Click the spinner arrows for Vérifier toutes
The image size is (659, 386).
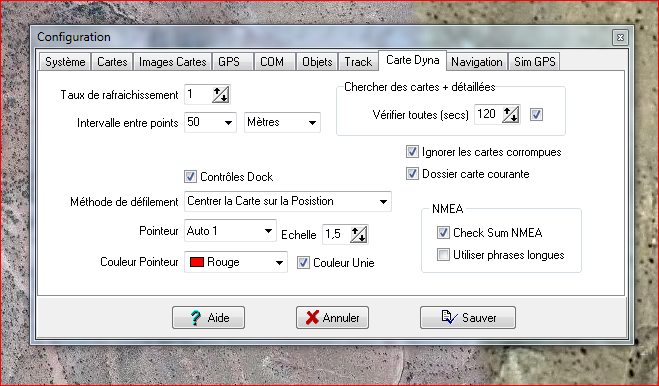click(511, 114)
